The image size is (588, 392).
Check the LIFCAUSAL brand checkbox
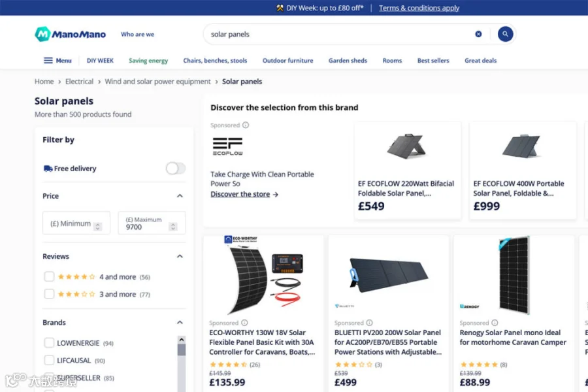click(49, 360)
